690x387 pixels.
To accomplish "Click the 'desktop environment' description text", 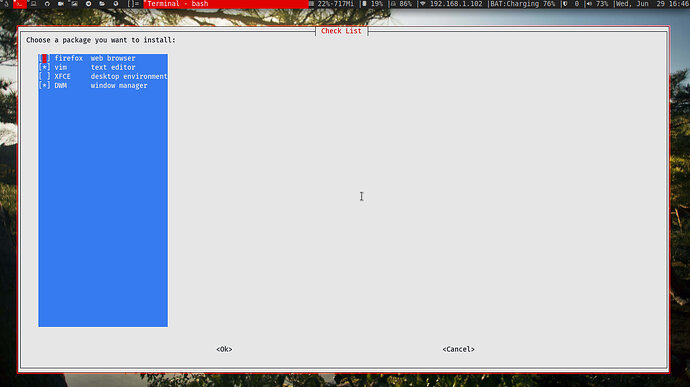I will click(x=129, y=77).
